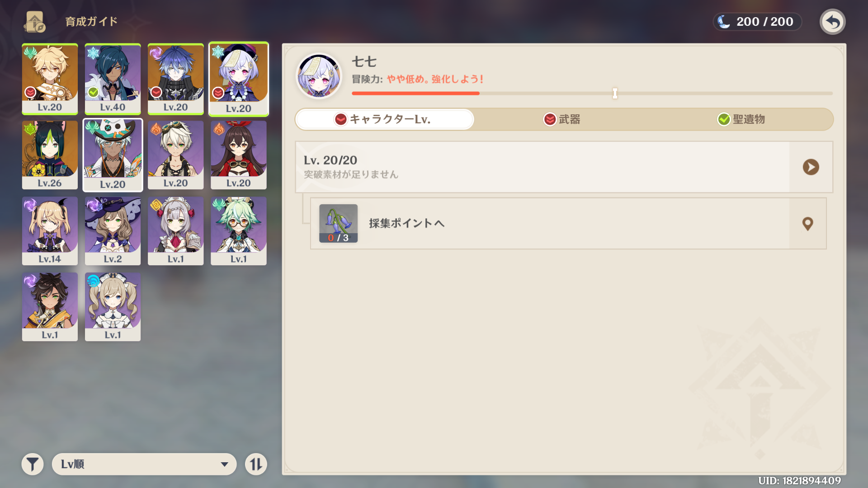The height and width of the screenshot is (488, 868).
Task: Select the Lv.40 Kaeya character card
Action: 113,79
